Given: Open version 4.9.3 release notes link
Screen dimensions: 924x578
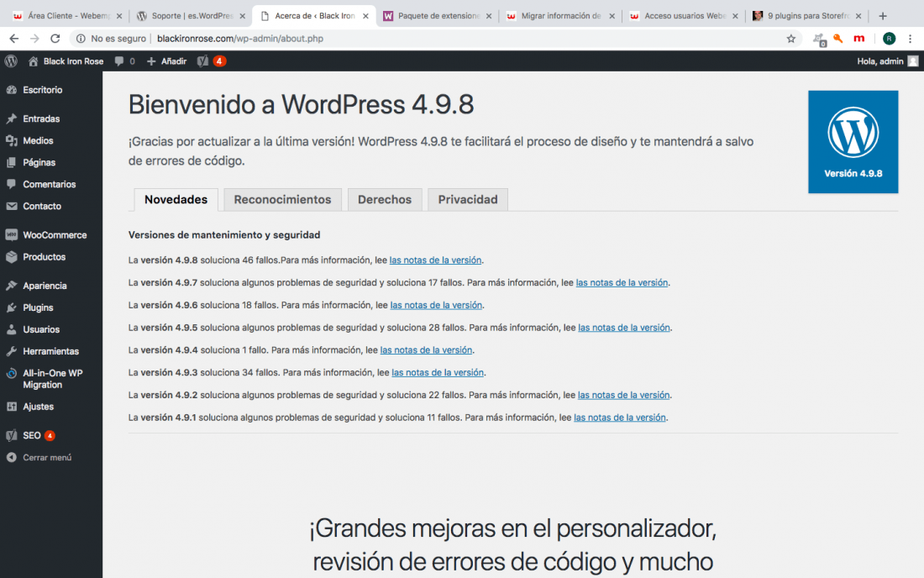Looking at the screenshot, I should [438, 372].
